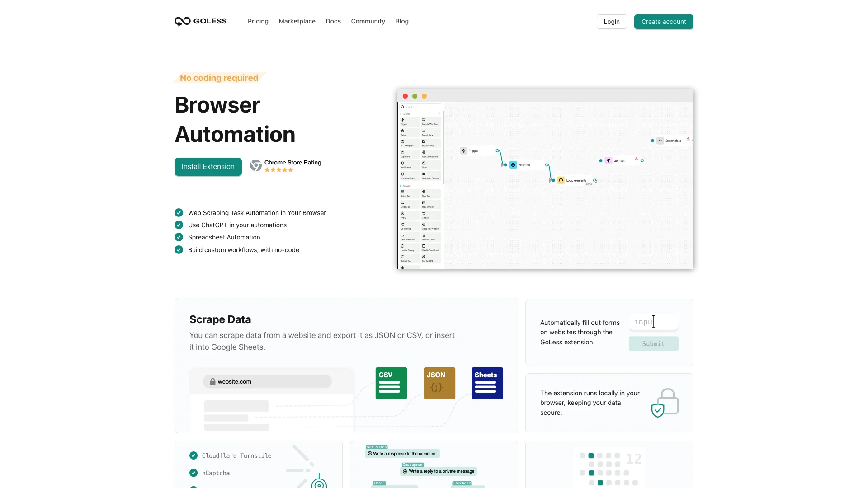Click the Export data node on canvas
The width and height of the screenshot is (868, 488).
(x=673, y=141)
